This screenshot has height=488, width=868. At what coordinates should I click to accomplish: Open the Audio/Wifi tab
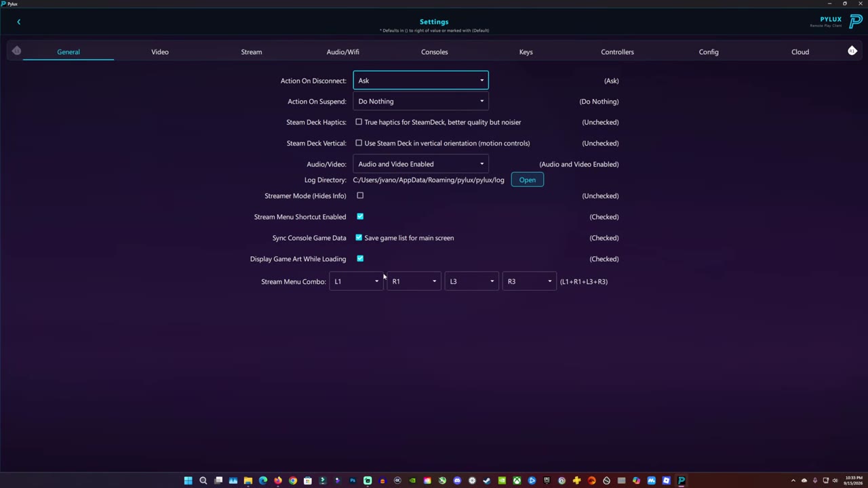click(x=343, y=52)
